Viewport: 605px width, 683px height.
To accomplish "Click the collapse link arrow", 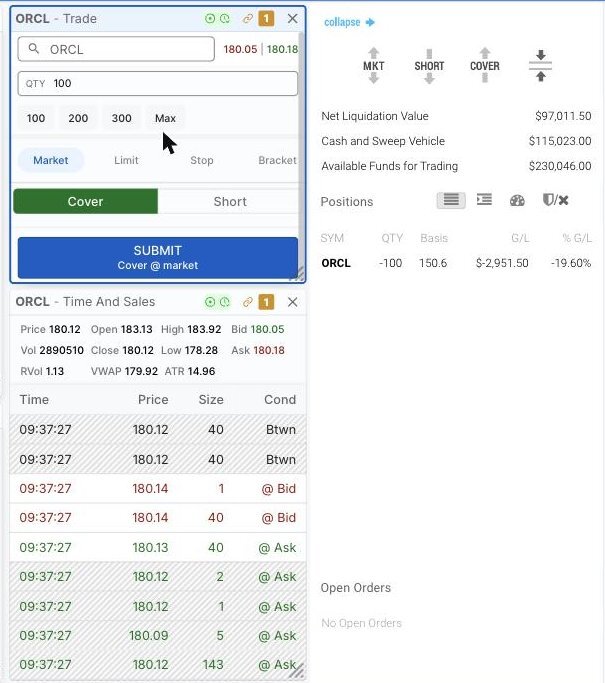I will point(349,22).
